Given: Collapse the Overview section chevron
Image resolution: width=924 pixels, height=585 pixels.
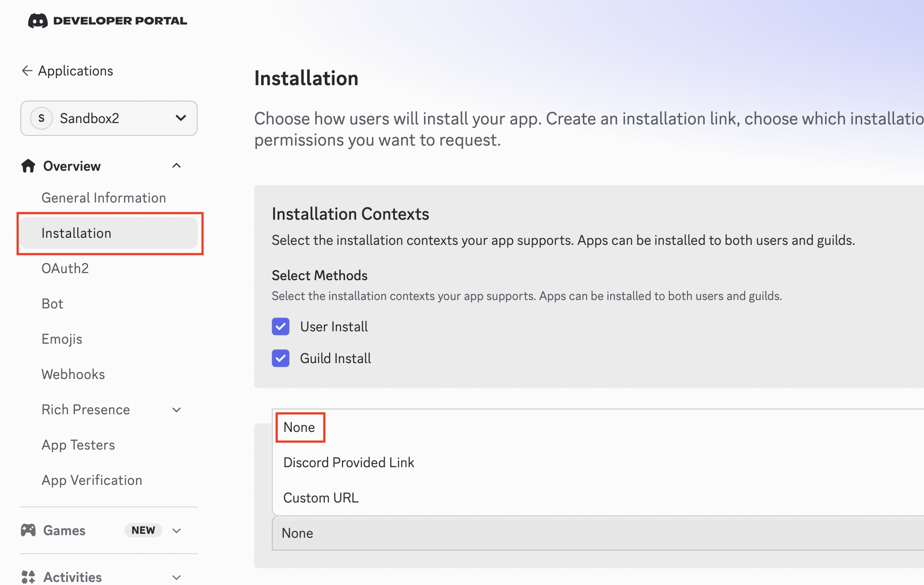Looking at the screenshot, I should (x=177, y=166).
